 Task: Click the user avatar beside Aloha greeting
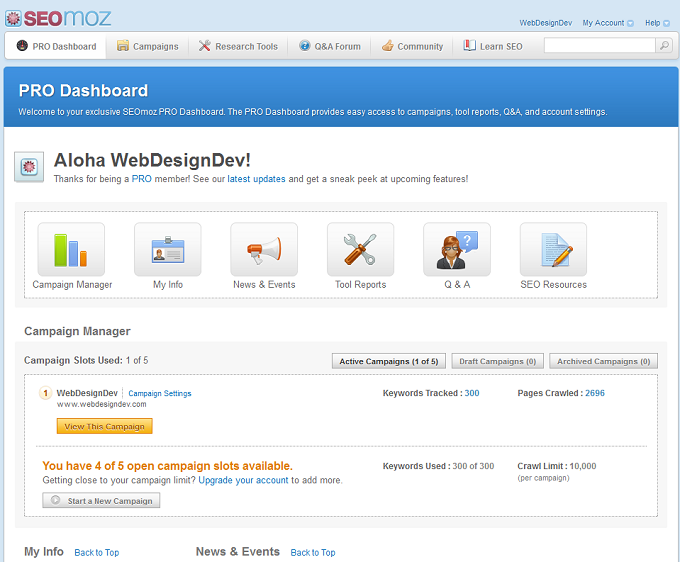click(29, 167)
